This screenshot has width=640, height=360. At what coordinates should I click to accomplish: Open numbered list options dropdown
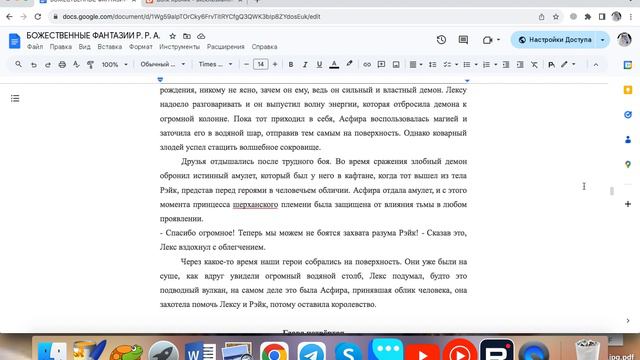[x=496, y=64]
